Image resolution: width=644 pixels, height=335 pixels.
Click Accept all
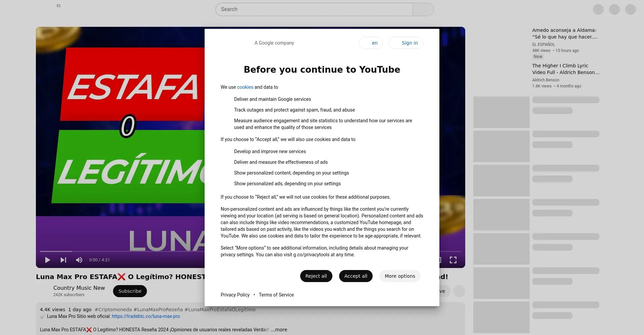pyautogui.click(x=356, y=276)
